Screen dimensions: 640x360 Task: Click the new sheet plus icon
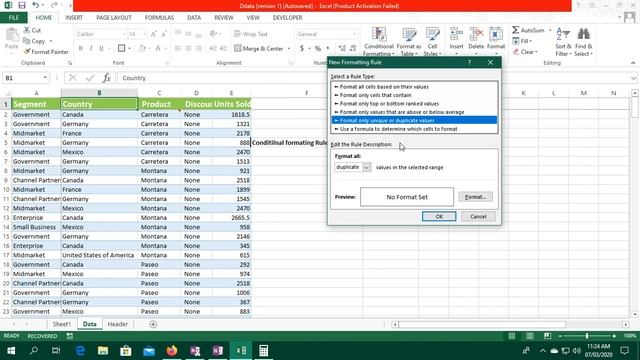click(x=153, y=324)
